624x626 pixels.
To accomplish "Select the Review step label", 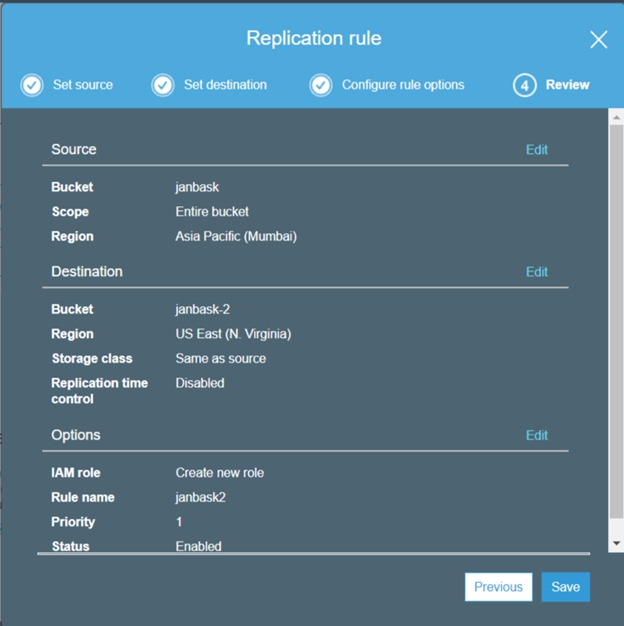I will pos(567,85).
